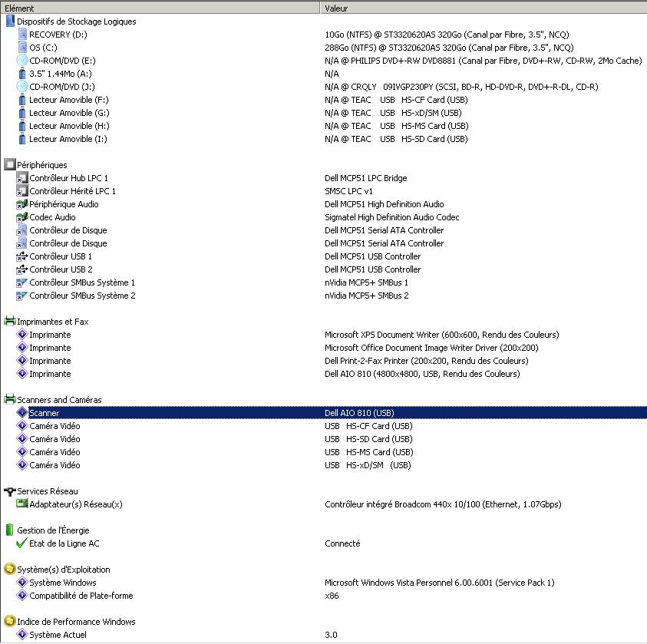
Task: Click the value Dell MCP51 High Definition Audio
Action: pyautogui.click(x=385, y=204)
